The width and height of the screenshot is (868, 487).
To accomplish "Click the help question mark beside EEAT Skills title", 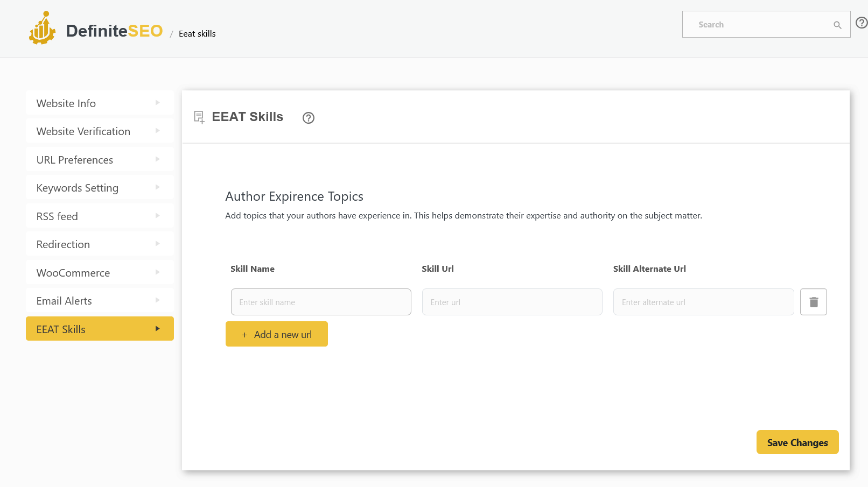I will click(x=308, y=118).
